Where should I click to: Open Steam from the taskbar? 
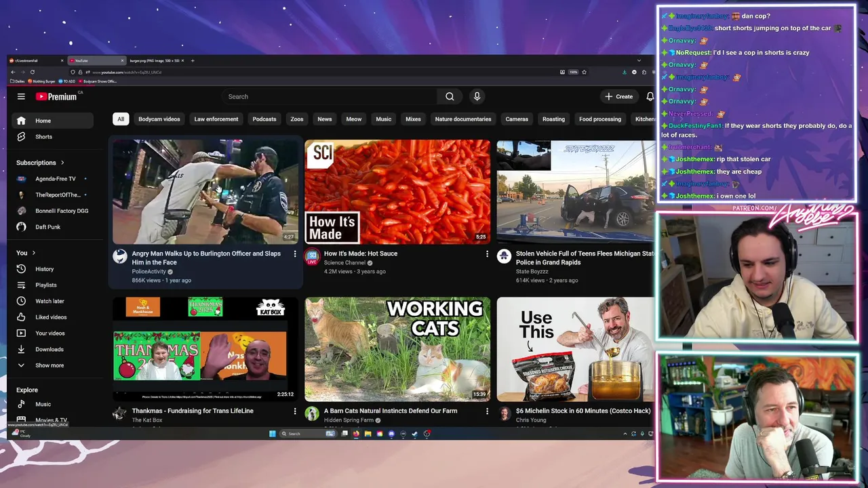pyautogui.click(x=414, y=434)
